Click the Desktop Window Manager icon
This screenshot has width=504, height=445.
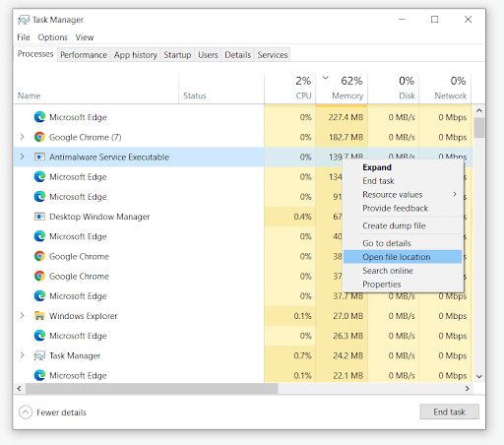click(39, 217)
